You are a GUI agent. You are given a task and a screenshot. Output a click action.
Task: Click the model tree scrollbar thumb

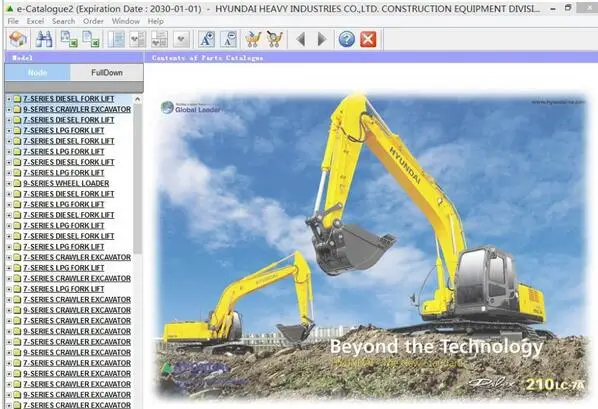coord(138,179)
